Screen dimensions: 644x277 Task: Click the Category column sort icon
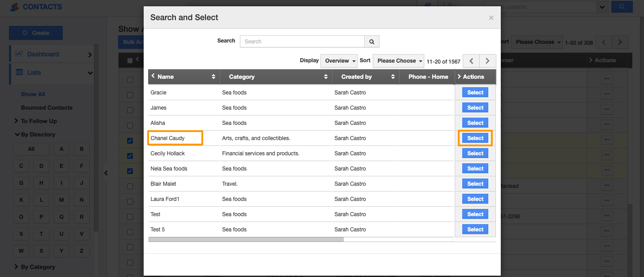point(326,77)
